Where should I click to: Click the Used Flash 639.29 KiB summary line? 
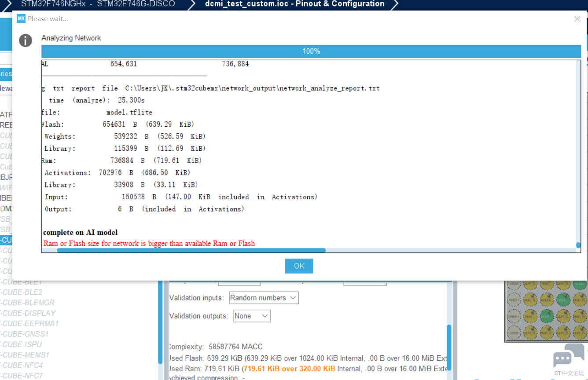click(x=308, y=358)
